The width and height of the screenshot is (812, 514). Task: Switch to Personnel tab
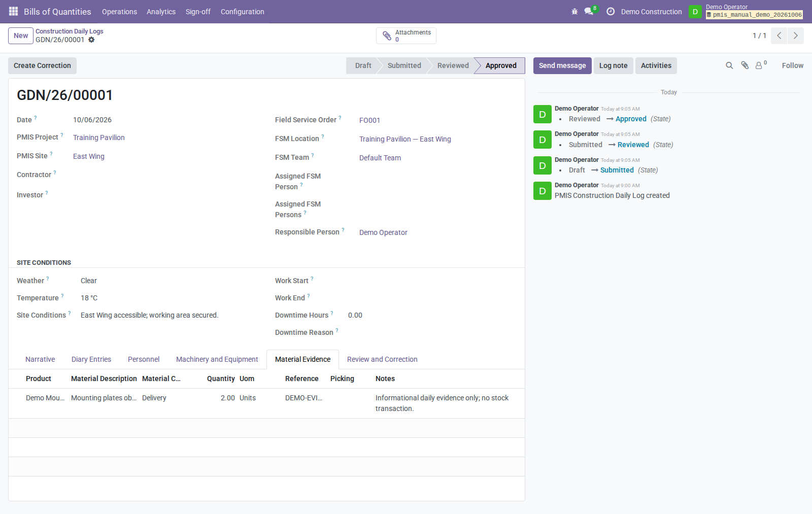click(144, 359)
